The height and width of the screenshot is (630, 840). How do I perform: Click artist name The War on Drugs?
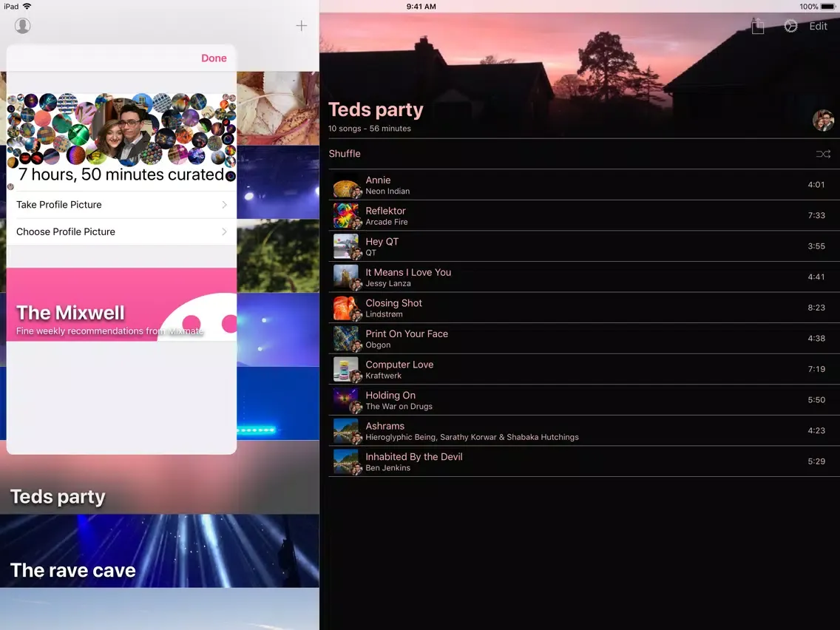coord(399,407)
